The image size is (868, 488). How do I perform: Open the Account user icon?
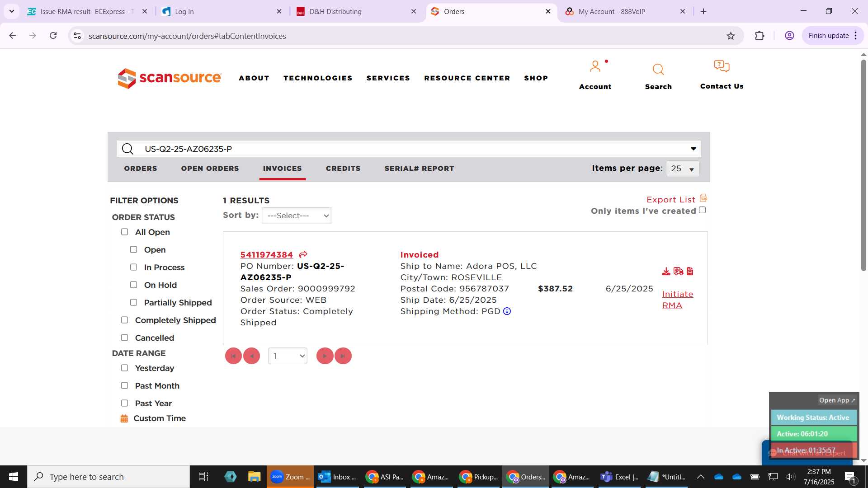595,67
